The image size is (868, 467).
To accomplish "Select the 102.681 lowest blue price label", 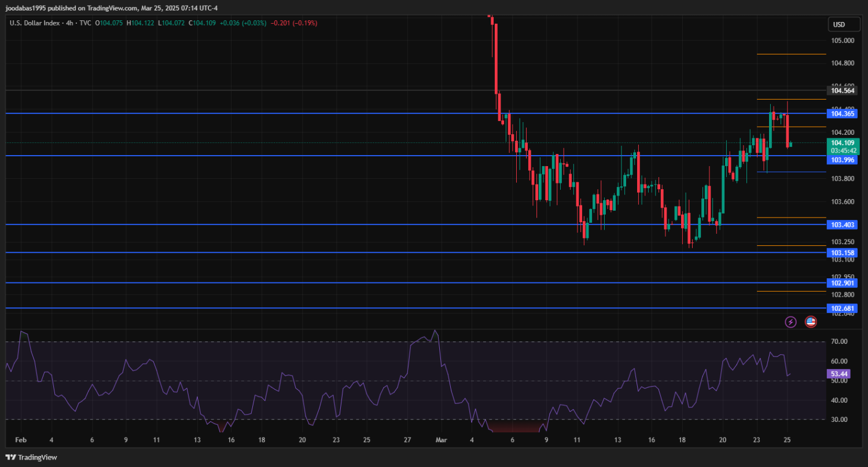I will coord(843,308).
